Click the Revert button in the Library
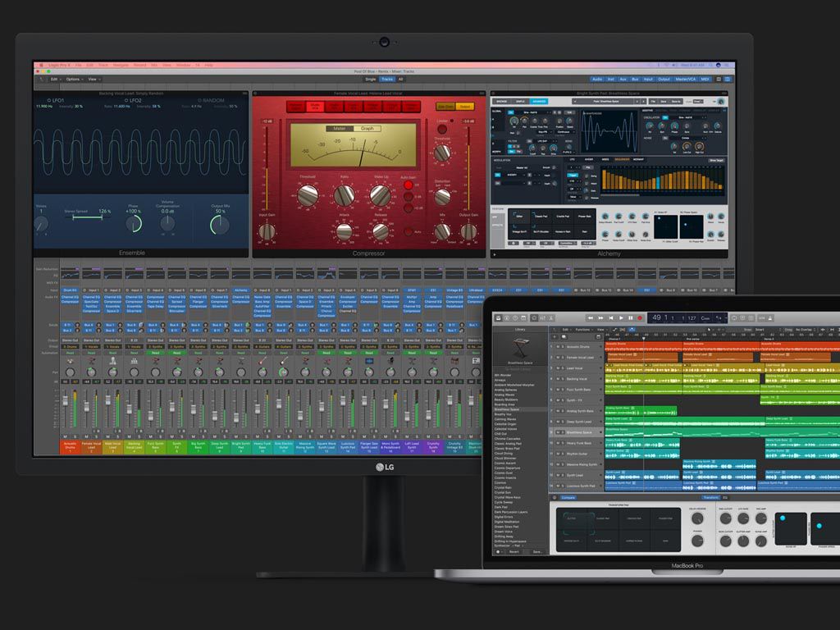This screenshot has height=630, width=840. click(x=514, y=552)
